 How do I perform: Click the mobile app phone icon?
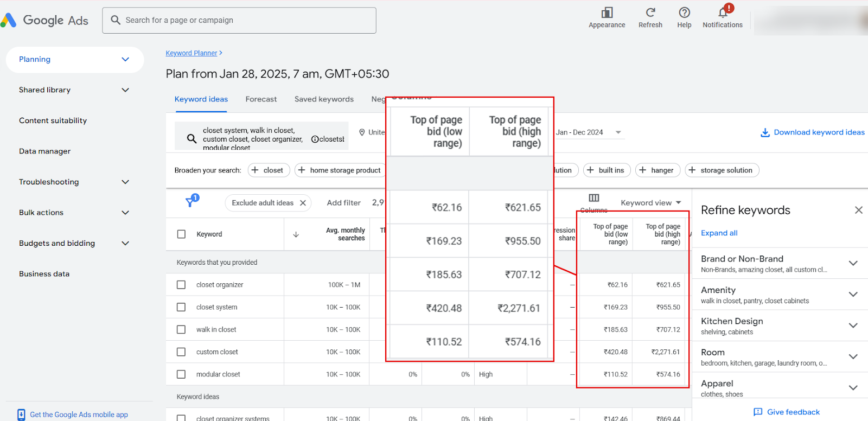pos(21,414)
